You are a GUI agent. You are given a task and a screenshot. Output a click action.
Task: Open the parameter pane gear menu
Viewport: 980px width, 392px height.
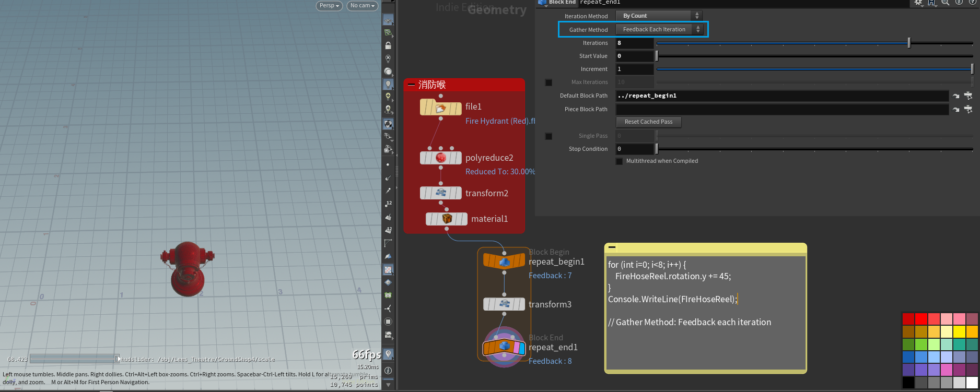(918, 3)
